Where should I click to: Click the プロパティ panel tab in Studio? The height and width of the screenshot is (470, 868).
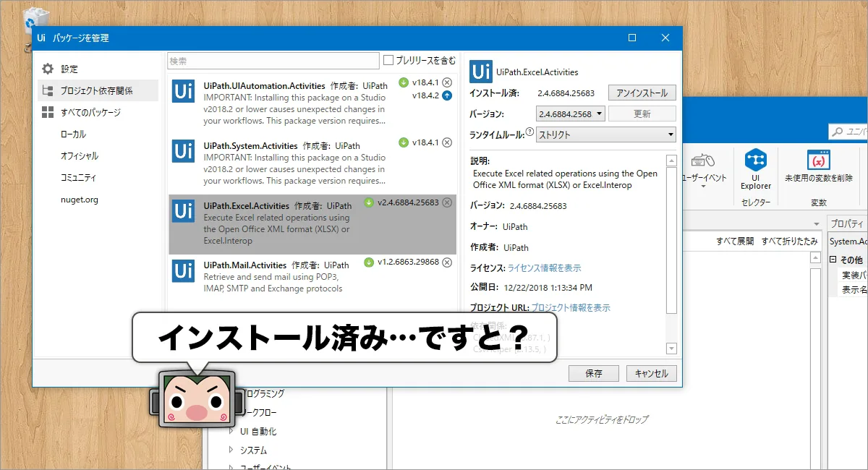coord(848,223)
